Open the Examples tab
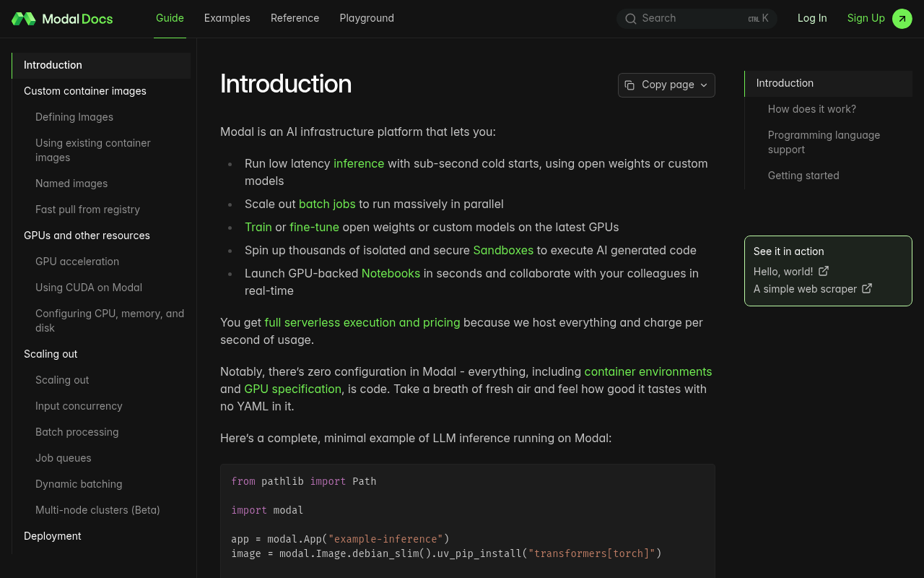 [227, 18]
